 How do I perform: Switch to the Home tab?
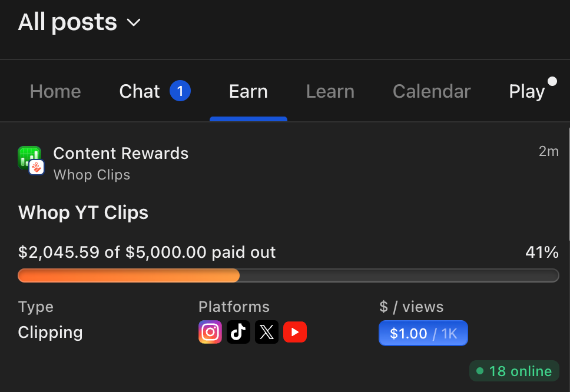[55, 92]
